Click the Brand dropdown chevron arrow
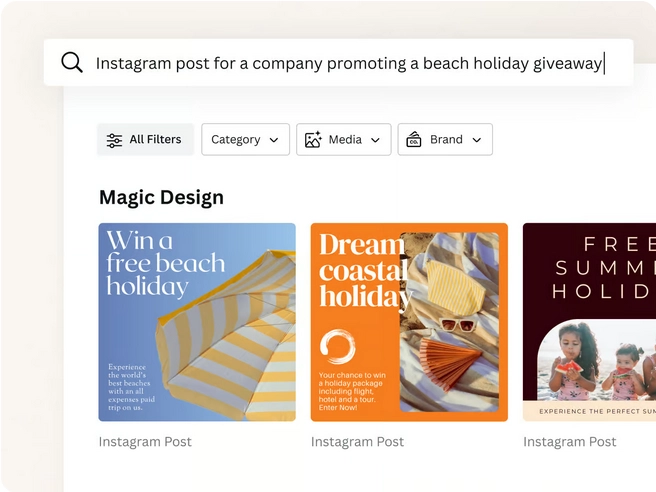 point(476,140)
